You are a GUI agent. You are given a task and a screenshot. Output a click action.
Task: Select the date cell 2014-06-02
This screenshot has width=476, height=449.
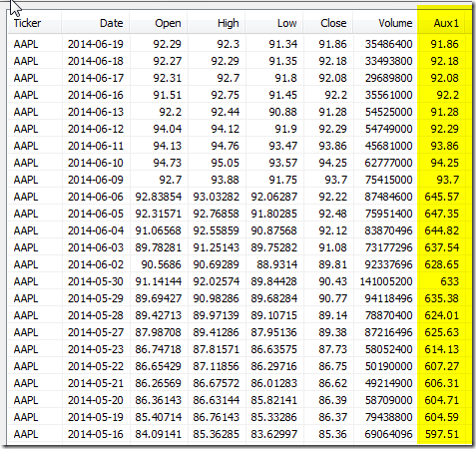pyautogui.click(x=96, y=264)
